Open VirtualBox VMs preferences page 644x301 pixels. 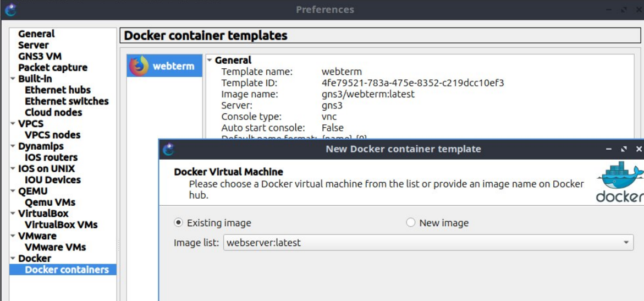click(61, 225)
